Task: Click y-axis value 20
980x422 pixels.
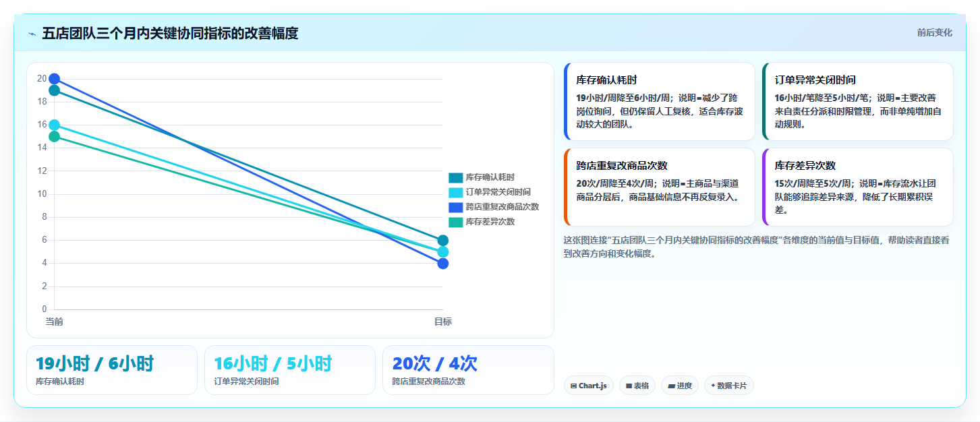Action: [42, 79]
